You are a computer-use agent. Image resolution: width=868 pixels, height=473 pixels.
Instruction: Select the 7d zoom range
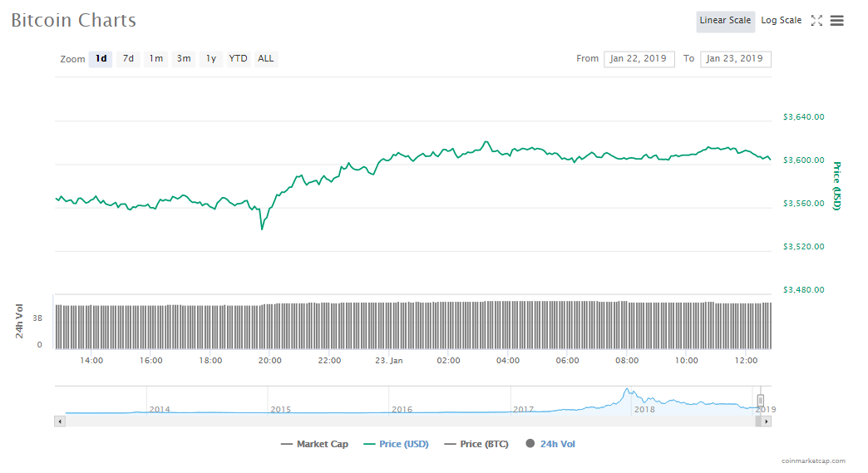click(128, 59)
